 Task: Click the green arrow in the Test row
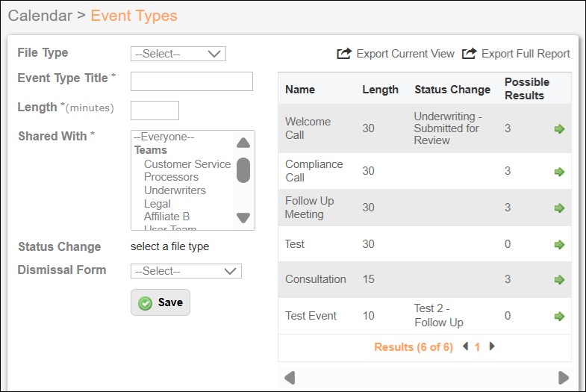coord(559,244)
